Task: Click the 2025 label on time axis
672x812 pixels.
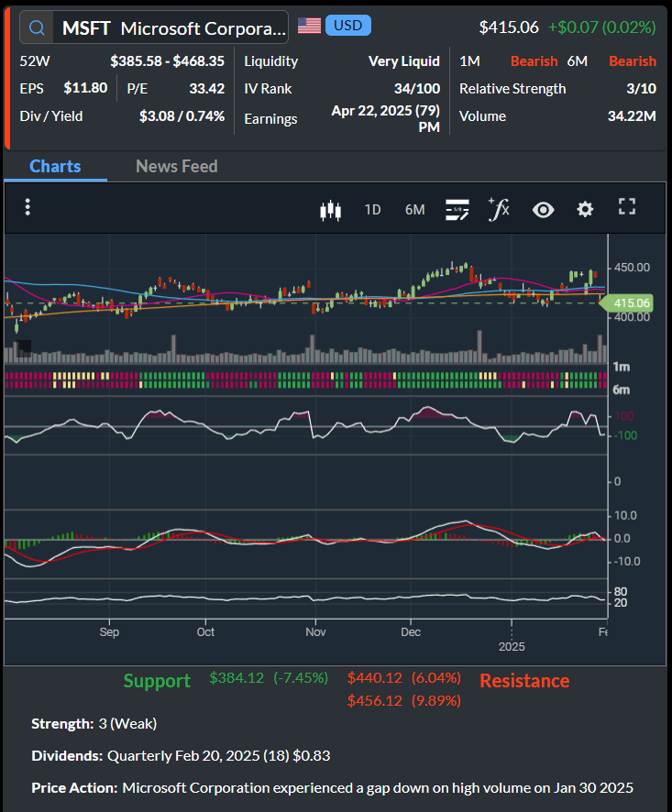Action: point(512,647)
